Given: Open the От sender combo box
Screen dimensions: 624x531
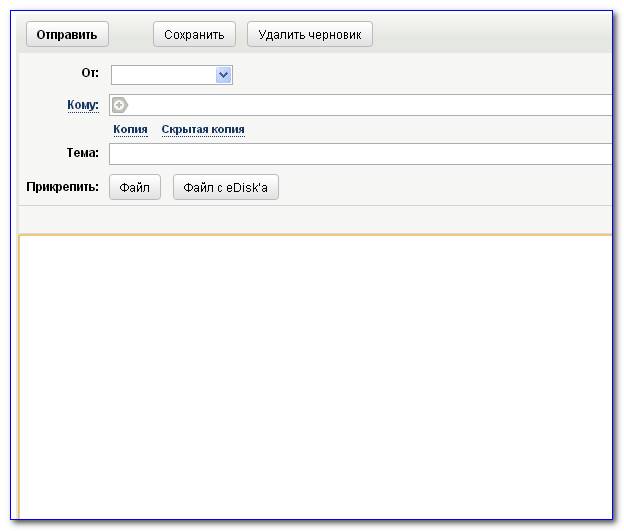Looking at the screenshot, I should point(163,75).
